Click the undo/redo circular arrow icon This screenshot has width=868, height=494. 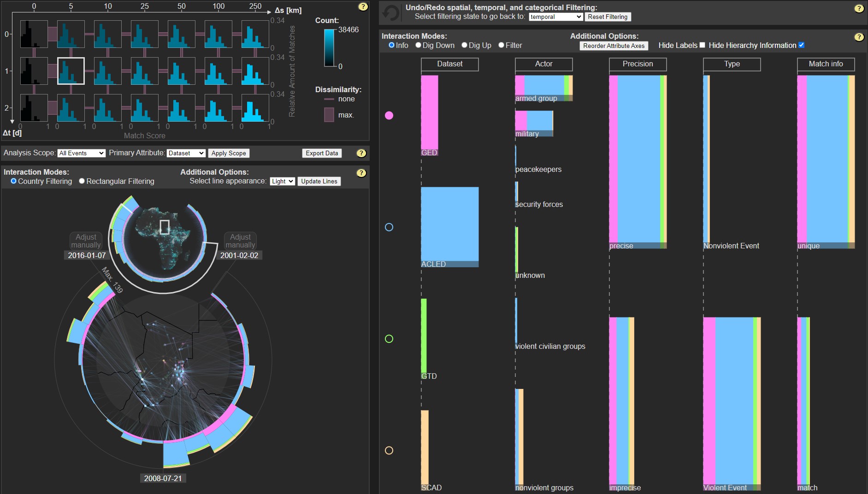point(391,13)
